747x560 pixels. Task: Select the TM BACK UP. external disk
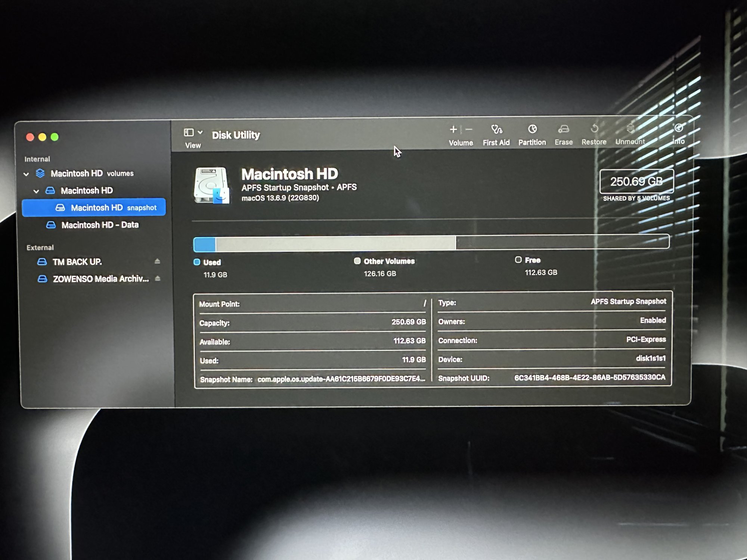click(77, 262)
